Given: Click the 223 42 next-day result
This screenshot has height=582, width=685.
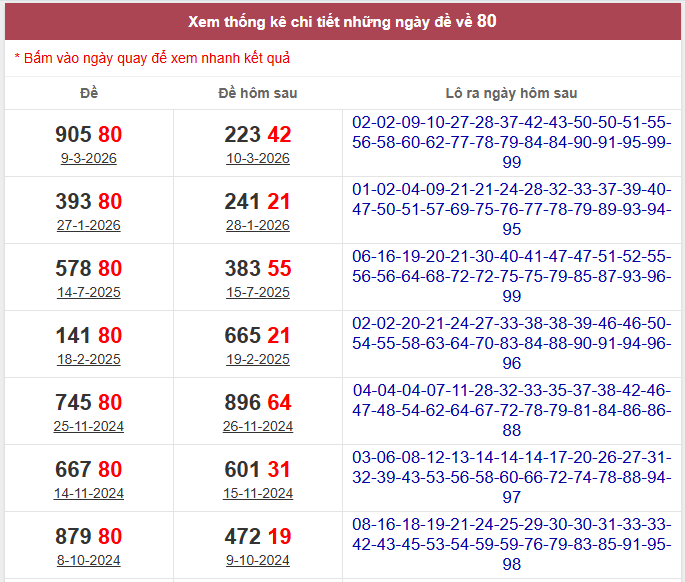Looking at the screenshot, I should coord(257,135).
